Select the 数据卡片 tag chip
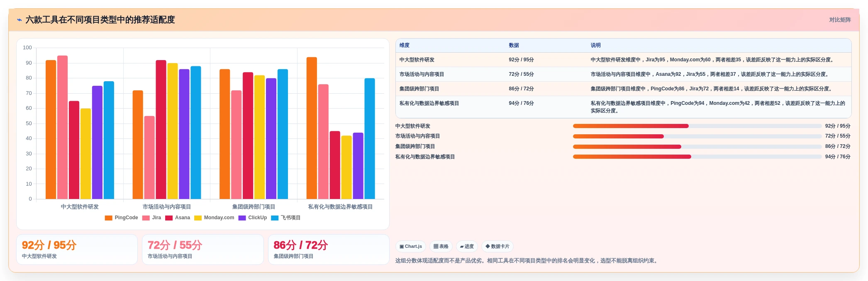 [497, 247]
